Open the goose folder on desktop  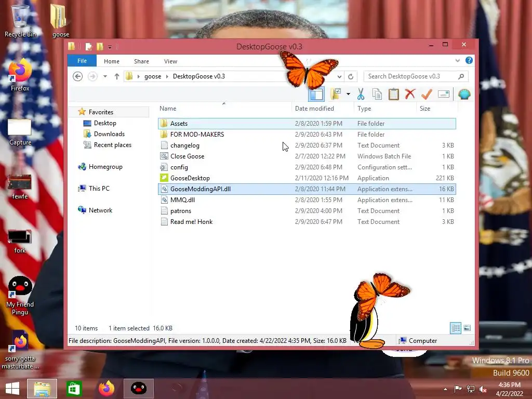(61, 20)
